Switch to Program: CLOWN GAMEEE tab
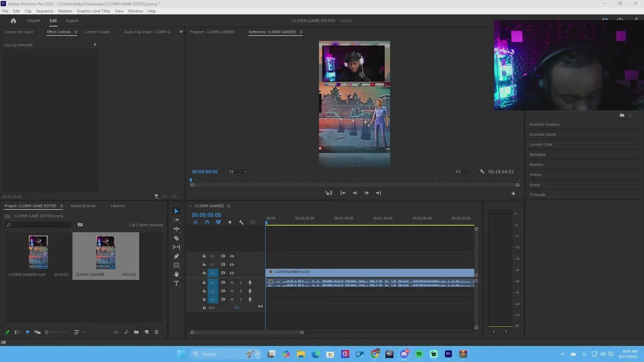 [x=212, y=32]
